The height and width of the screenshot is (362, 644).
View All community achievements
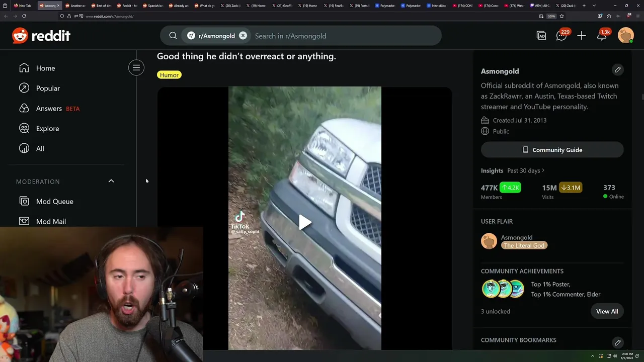607,311
